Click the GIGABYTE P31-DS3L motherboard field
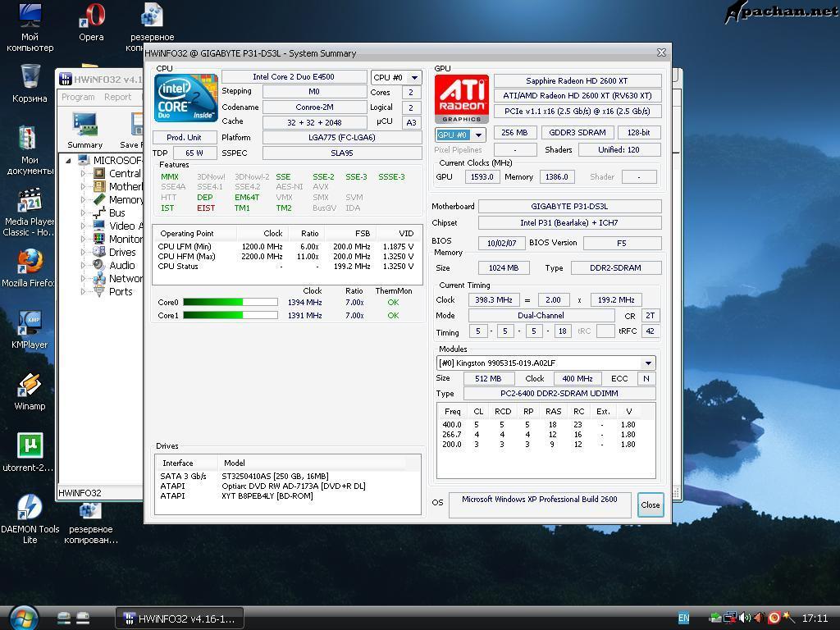The image size is (840, 630). point(570,206)
